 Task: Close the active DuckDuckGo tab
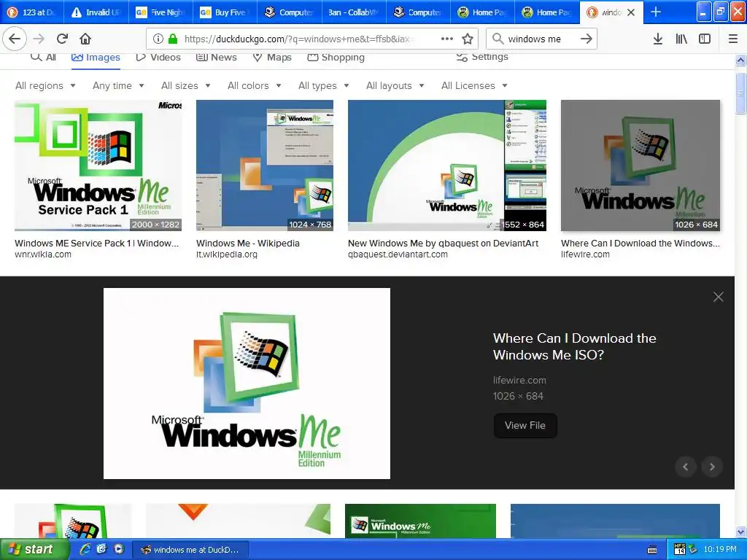631,12
